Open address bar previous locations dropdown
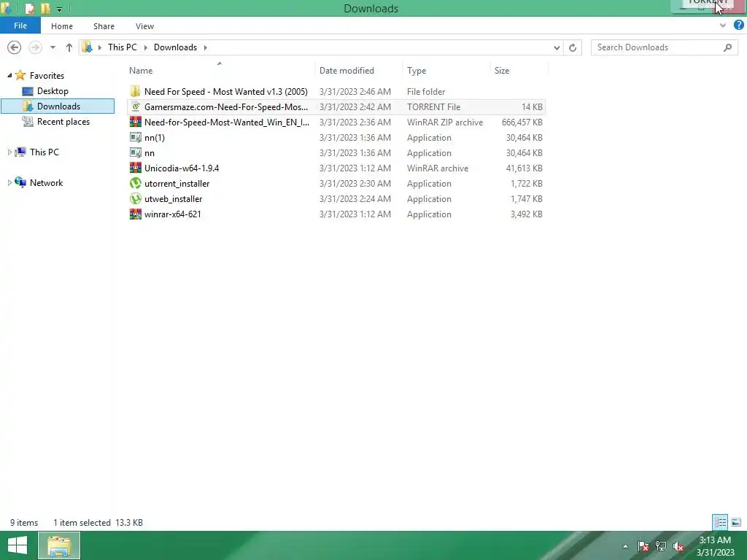747x560 pixels. tap(557, 47)
